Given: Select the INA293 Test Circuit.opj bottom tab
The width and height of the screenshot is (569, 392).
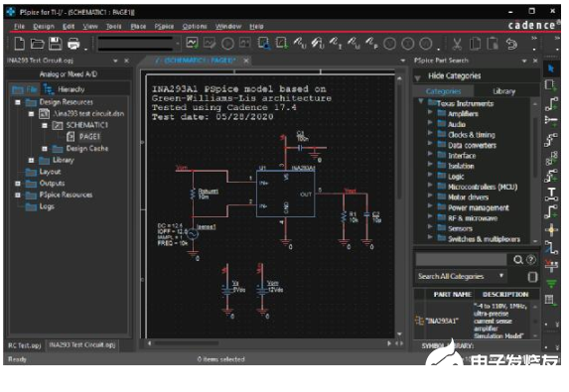Looking at the screenshot, I should coord(82,344).
